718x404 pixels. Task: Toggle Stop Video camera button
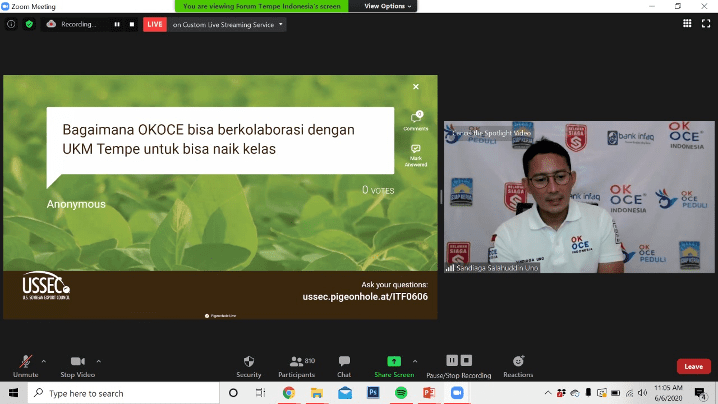77,362
